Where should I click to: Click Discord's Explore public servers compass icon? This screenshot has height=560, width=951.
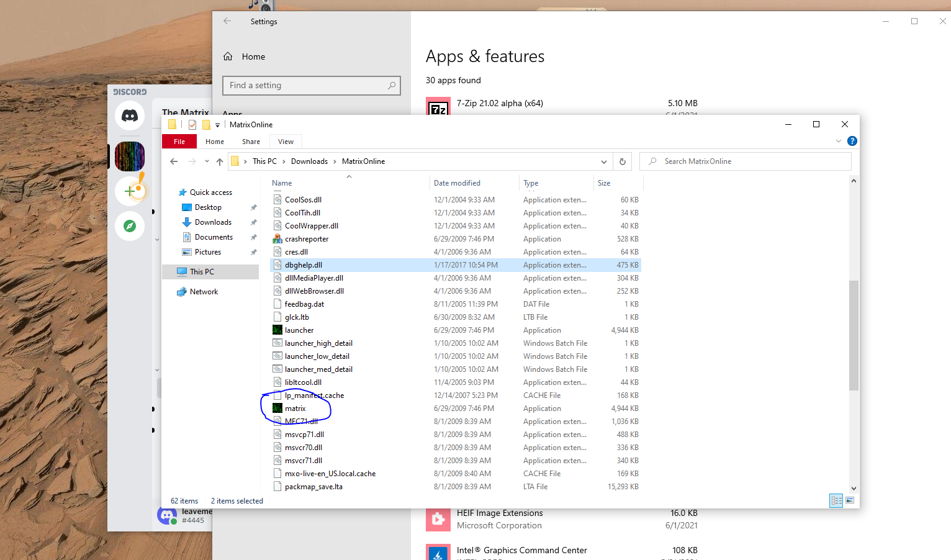click(130, 226)
